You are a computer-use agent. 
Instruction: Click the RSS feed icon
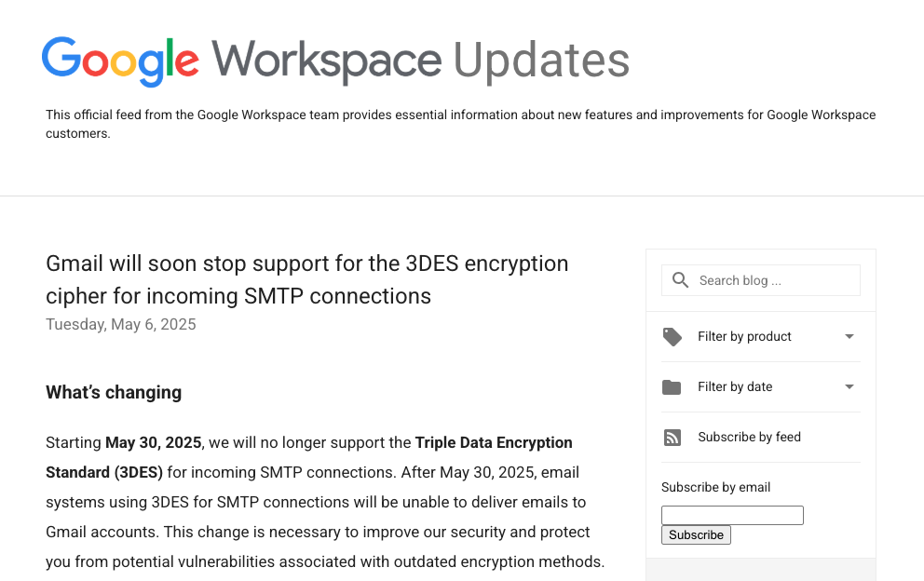[673, 437]
